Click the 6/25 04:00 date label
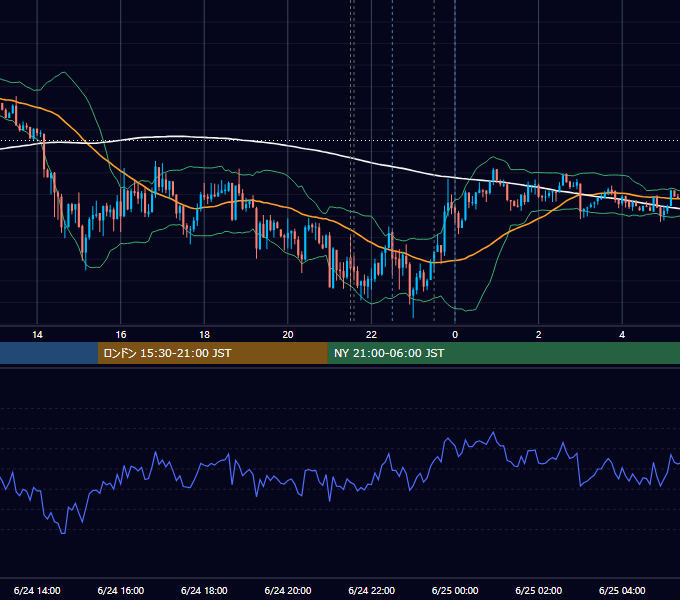 coord(622,590)
